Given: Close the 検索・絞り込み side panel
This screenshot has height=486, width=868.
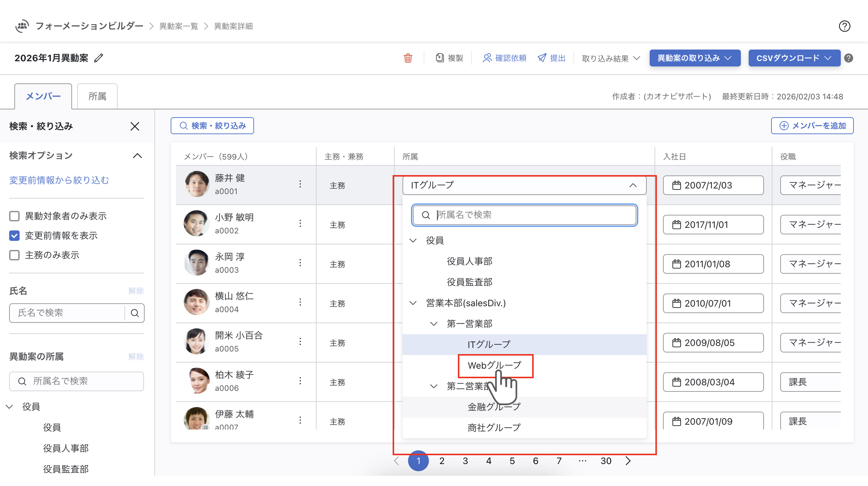Looking at the screenshot, I should coord(135,126).
